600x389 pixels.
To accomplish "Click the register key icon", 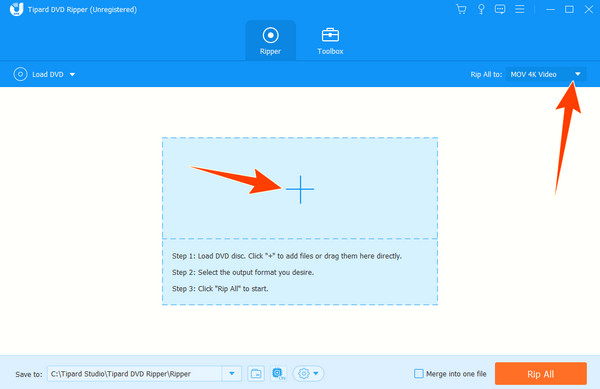I will (481, 9).
